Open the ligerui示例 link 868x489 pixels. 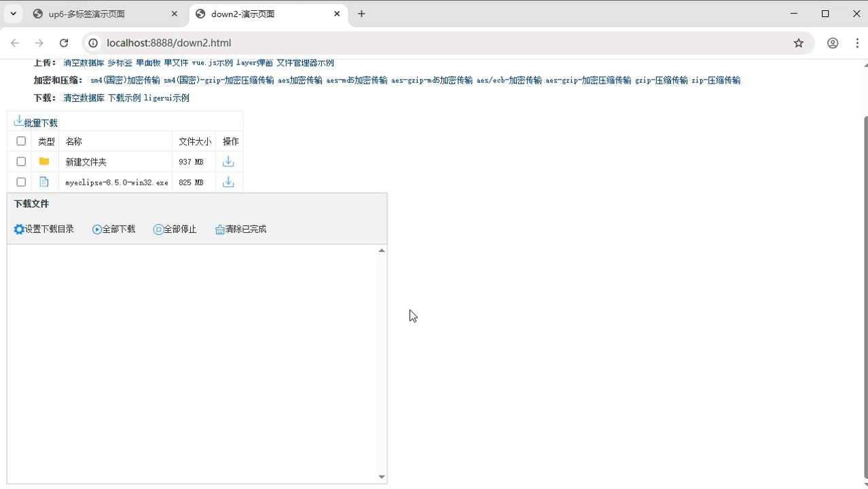[x=166, y=98]
